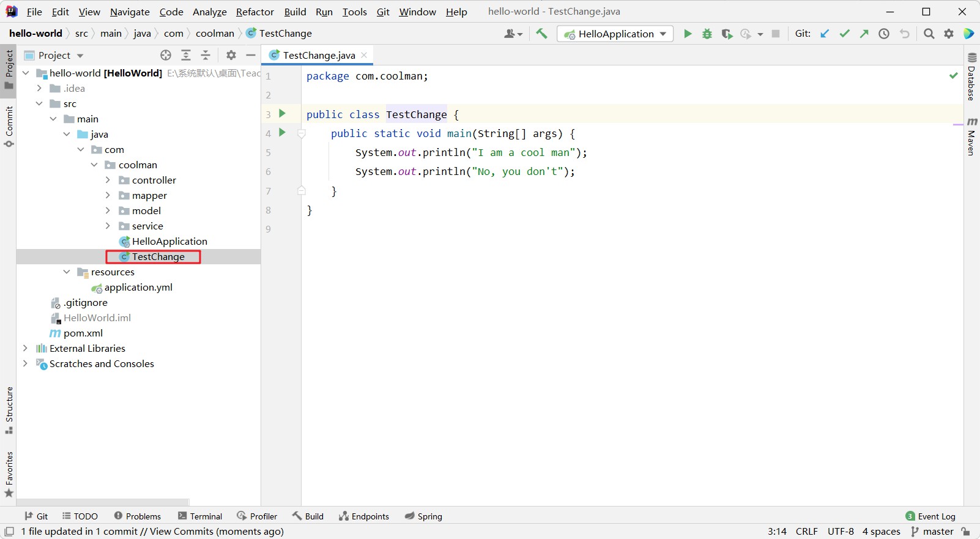Toggle the Structure tool window tab

(x=9, y=410)
